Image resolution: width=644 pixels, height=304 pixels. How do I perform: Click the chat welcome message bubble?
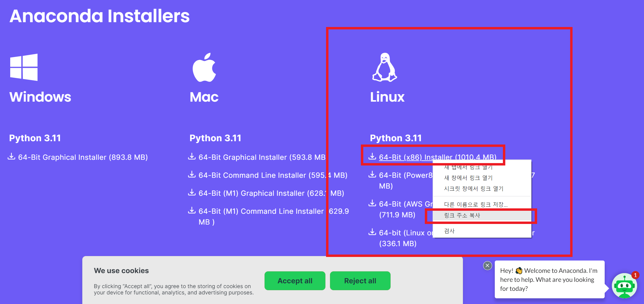point(549,279)
